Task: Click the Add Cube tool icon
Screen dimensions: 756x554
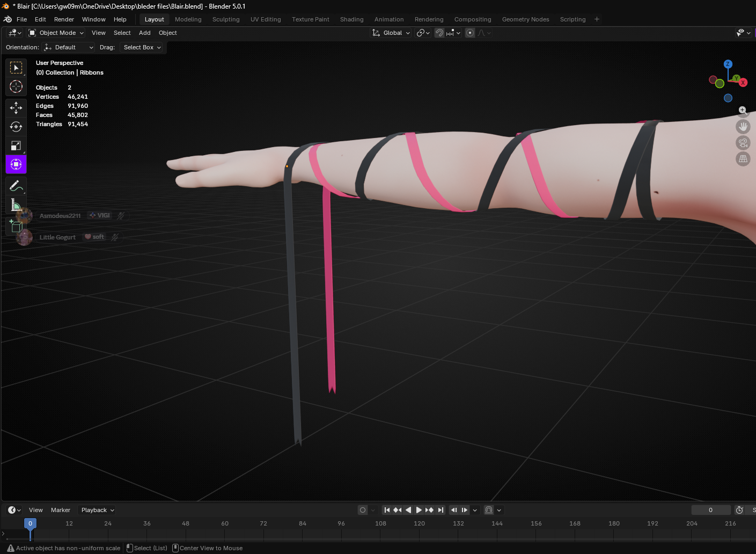Action: click(16, 226)
